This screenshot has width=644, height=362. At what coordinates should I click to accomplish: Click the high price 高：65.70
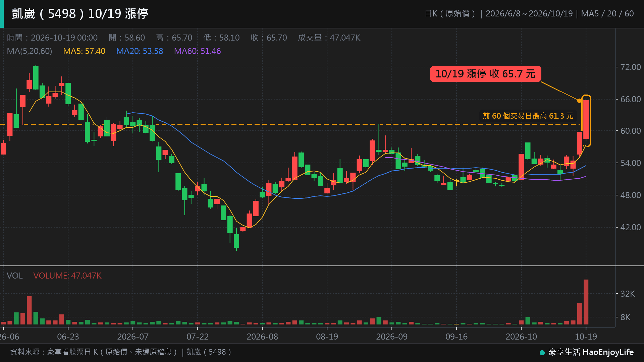[x=174, y=38]
